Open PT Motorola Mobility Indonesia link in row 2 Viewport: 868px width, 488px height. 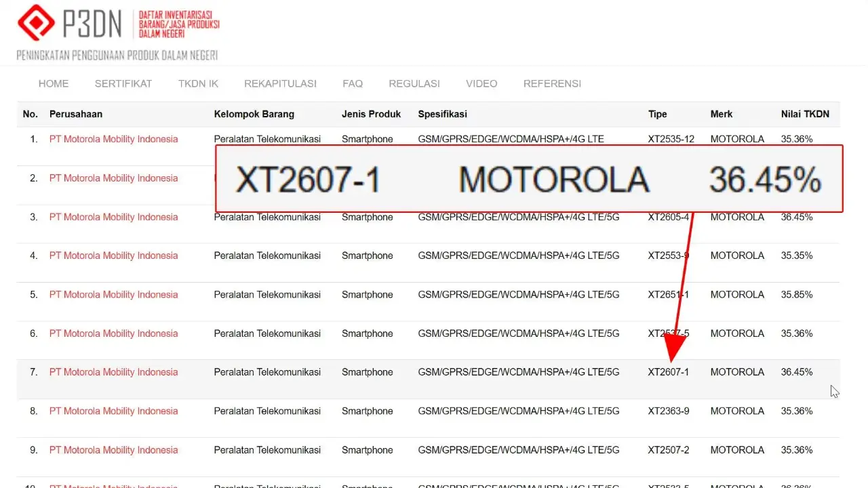(113, 178)
